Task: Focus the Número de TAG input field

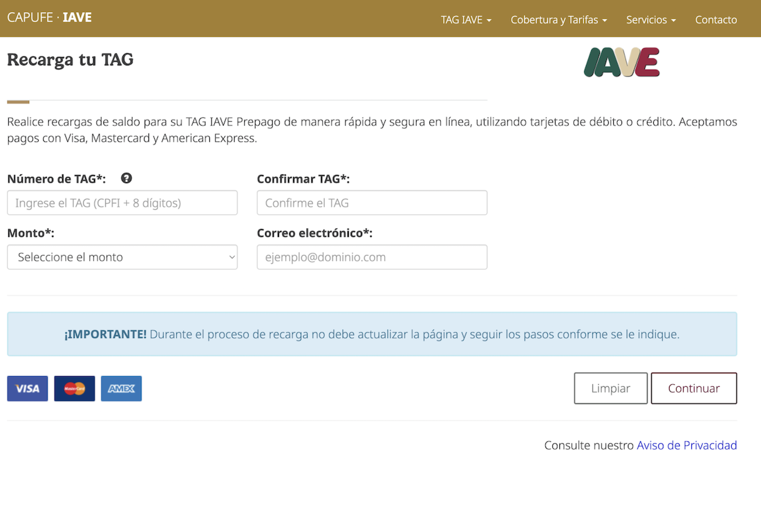Action: tap(122, 202)
